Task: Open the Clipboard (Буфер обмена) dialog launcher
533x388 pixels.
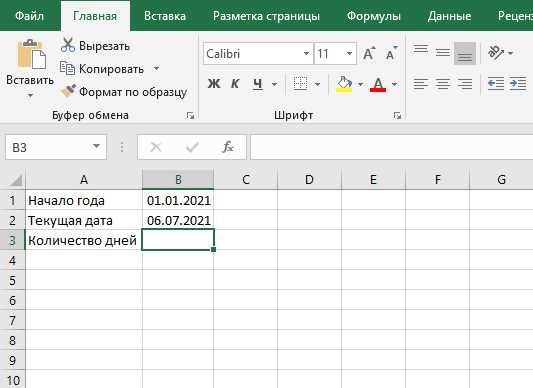Action: [x=190, y=116]
